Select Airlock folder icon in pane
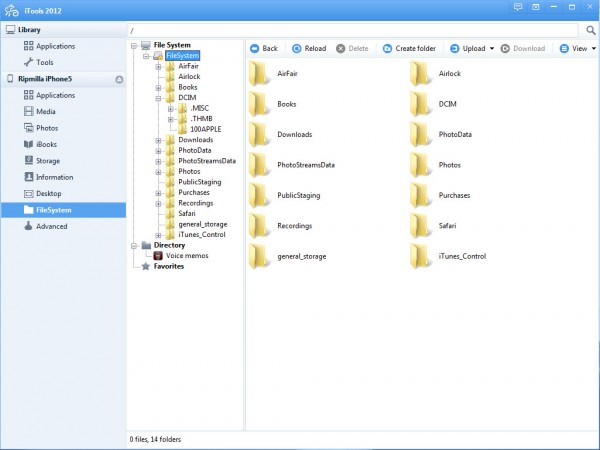 coord(420,73)
